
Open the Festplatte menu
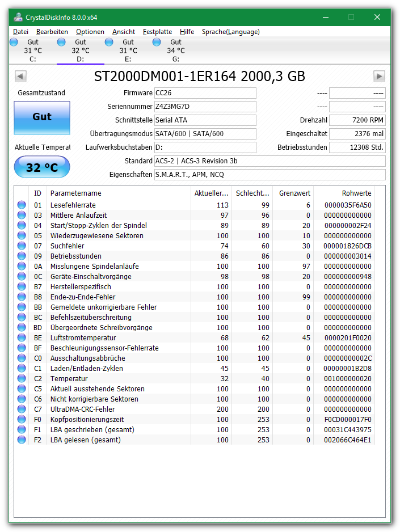coord(157,32)
